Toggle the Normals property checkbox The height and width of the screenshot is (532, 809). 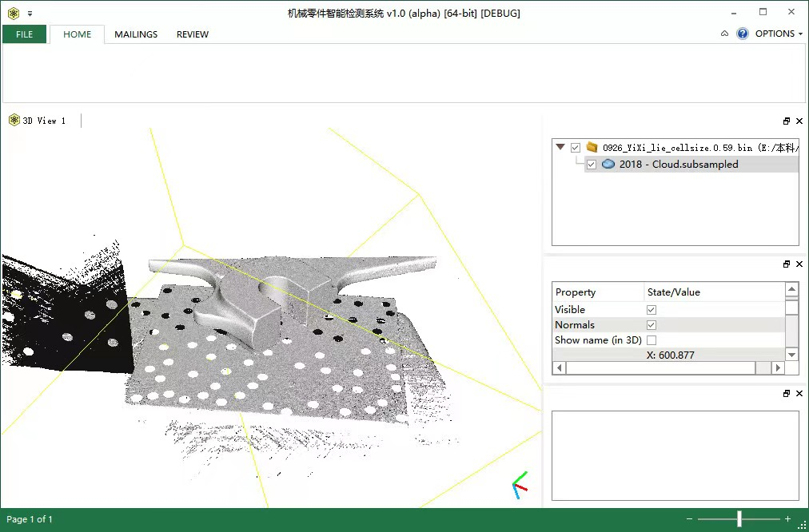pos(652,325)
